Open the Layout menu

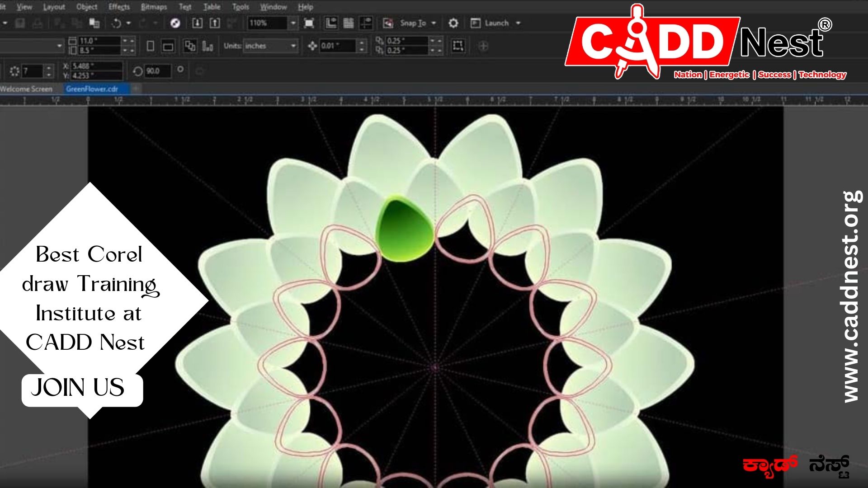click(54, 7)
